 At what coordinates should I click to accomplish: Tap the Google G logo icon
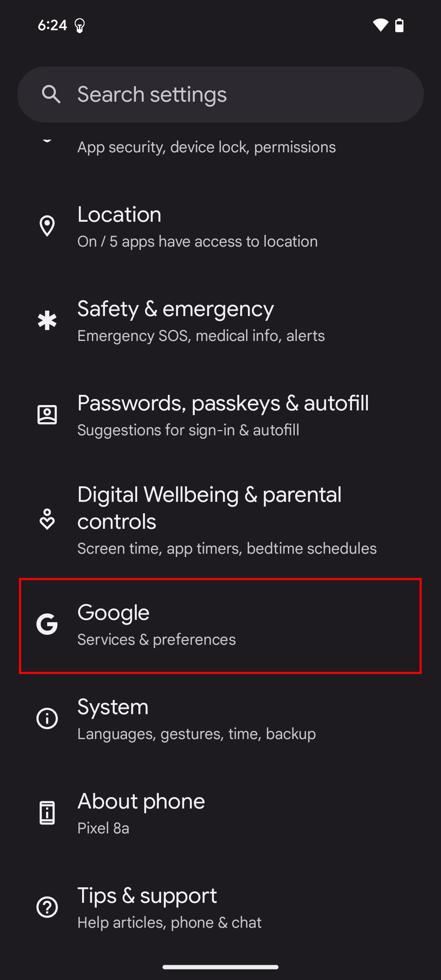coord(47,624)
